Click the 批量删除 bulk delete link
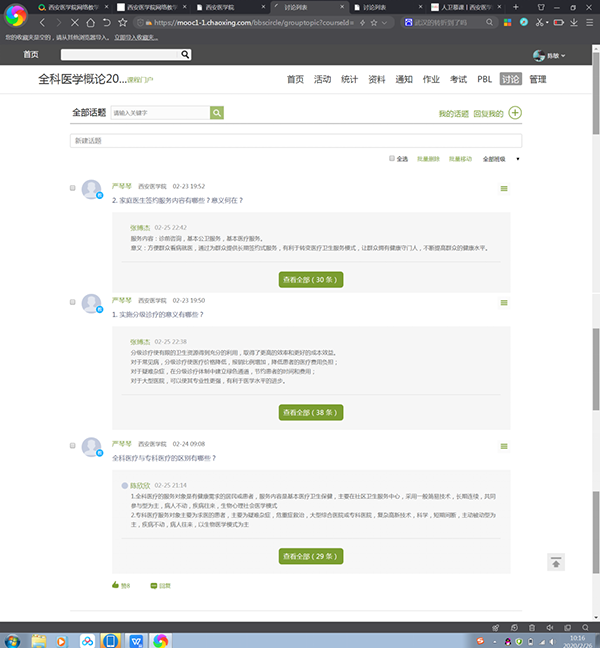 tap(428, 158)
